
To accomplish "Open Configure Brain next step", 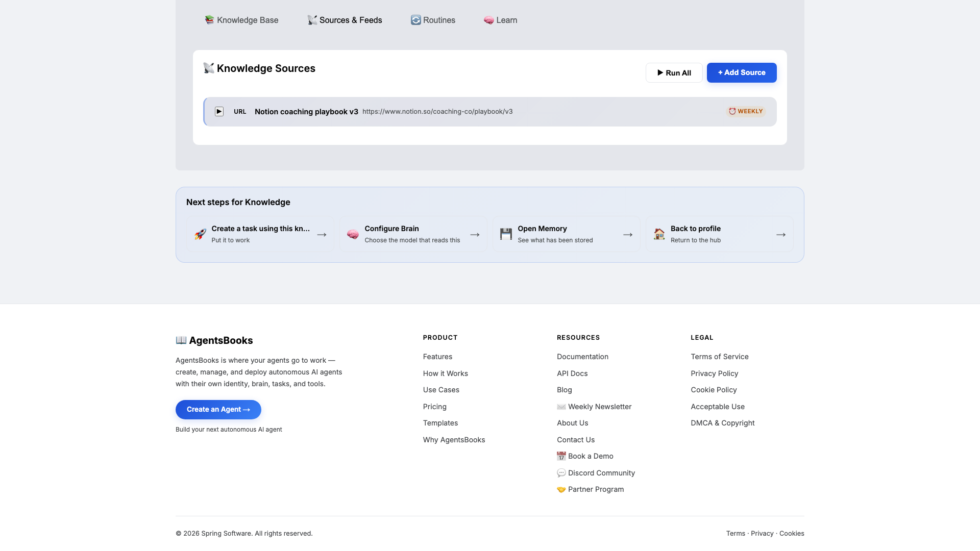I will (x=413, y=234).
